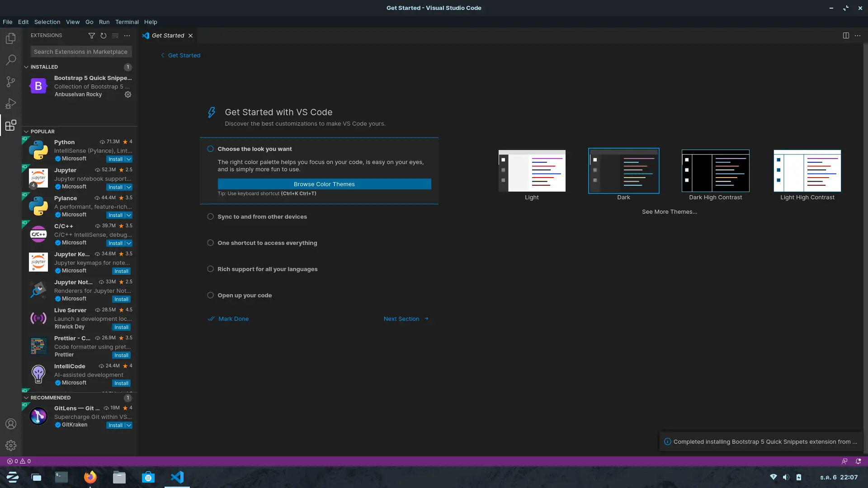Open the GitLens extension icon
This screenshot has height=488, width=868.
pyautogui.click(x=38, y=416)
